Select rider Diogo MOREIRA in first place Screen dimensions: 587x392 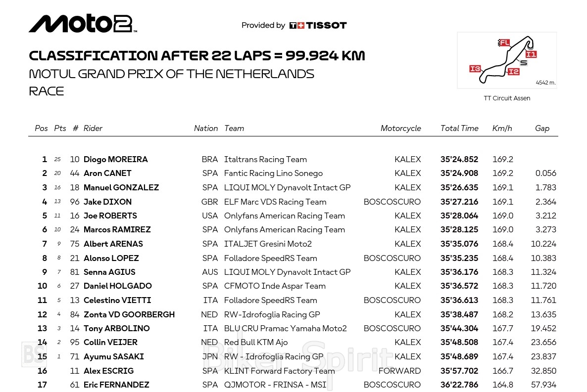[x=116, y=159]
